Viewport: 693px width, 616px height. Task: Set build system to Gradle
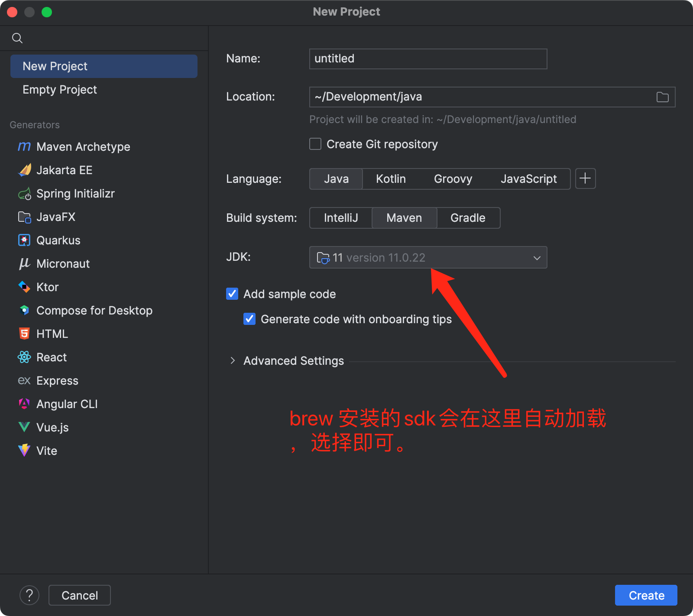[x=468, y=218]
